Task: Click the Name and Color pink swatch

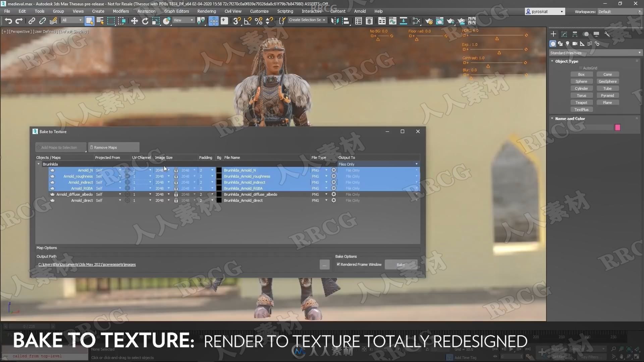Action: tap(617, 128)
